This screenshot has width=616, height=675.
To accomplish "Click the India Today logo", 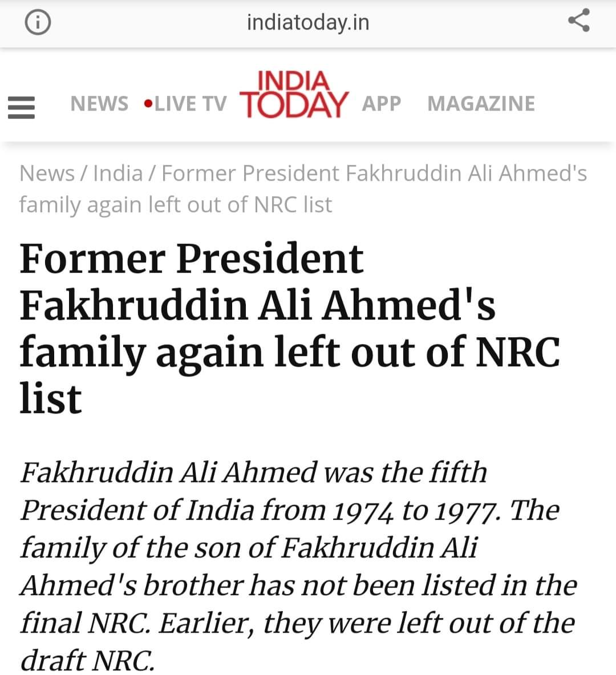I will coord(294,95).
